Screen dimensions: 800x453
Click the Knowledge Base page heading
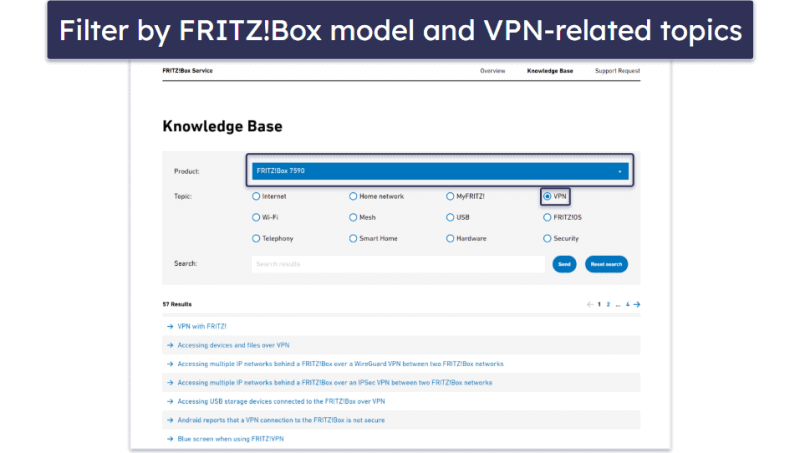[x=222, y=126]
